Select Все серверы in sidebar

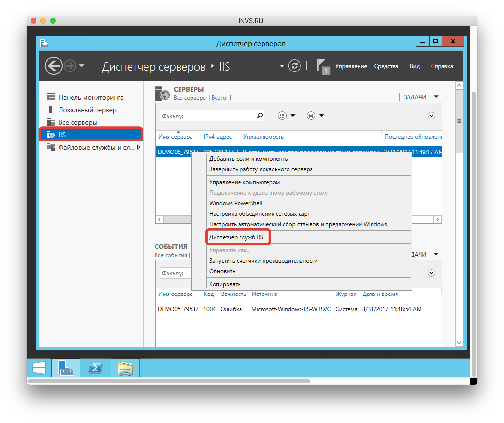point(91,122)
